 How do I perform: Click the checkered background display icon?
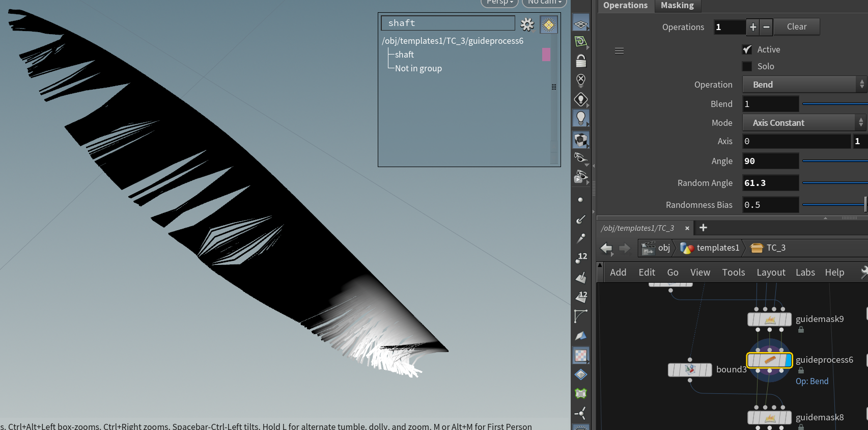pyautogui.click(x=580, y=356)
